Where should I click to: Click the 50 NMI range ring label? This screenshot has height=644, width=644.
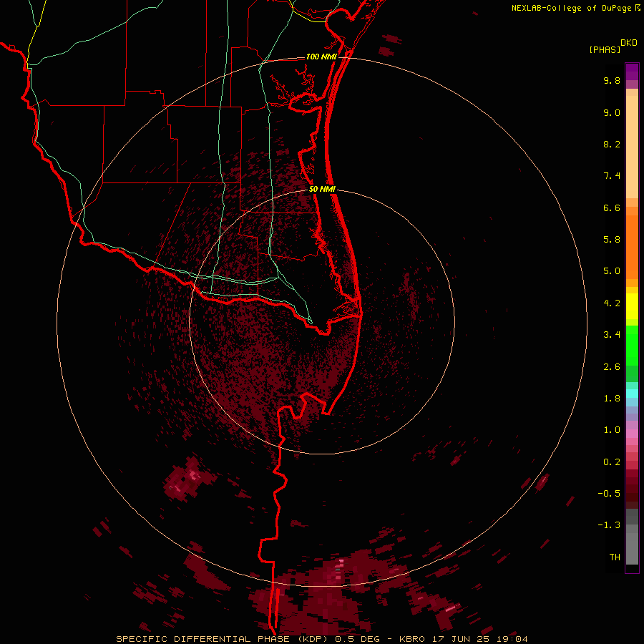click(x=322, y=189)
